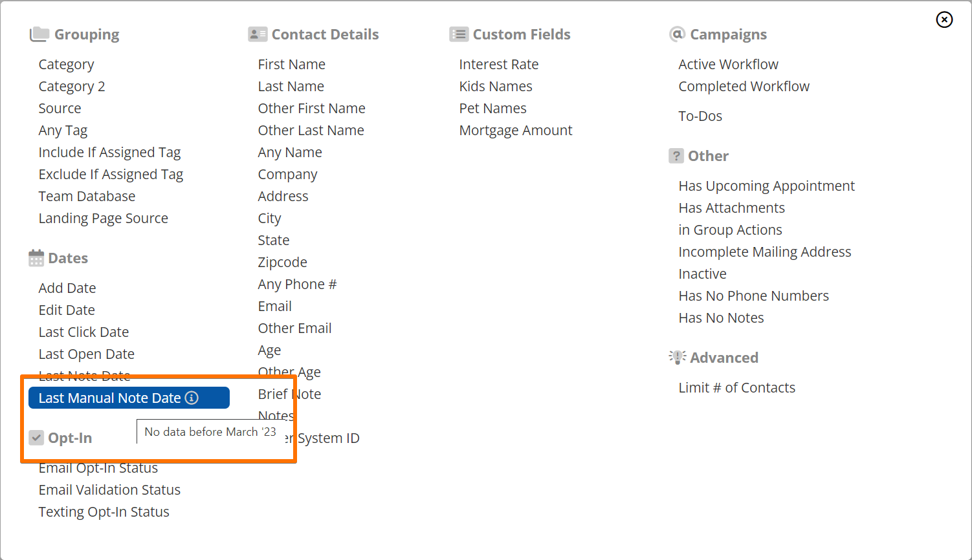This screenshot has width=972, height=560.
Task: Choose Limit # of Contacts under Advanced
Action: point(737,387)
